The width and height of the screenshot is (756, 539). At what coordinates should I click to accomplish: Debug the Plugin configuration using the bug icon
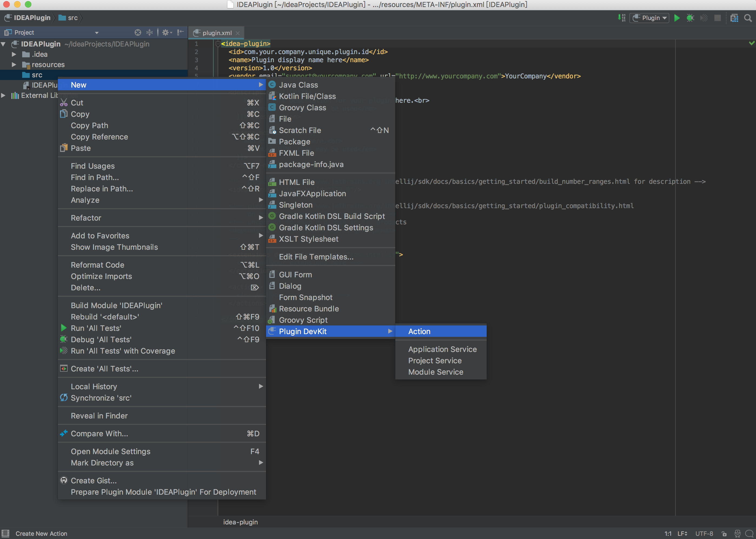coord(691,18)
